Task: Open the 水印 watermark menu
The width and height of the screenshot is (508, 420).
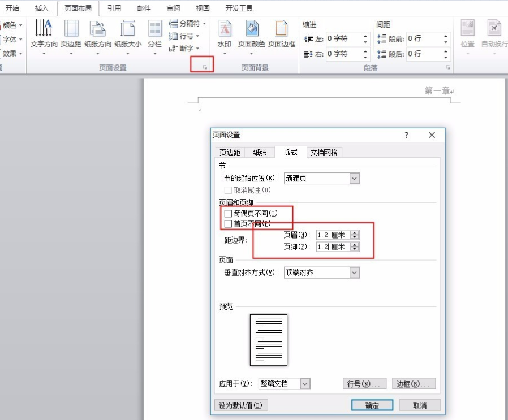Action: 225,37
